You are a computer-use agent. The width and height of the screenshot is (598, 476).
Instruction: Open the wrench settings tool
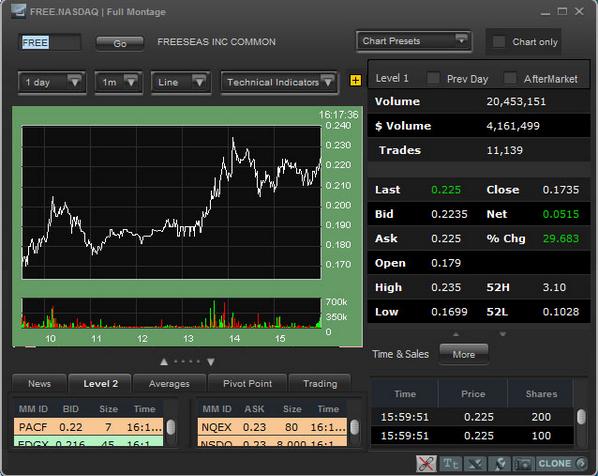pos(500,464)
